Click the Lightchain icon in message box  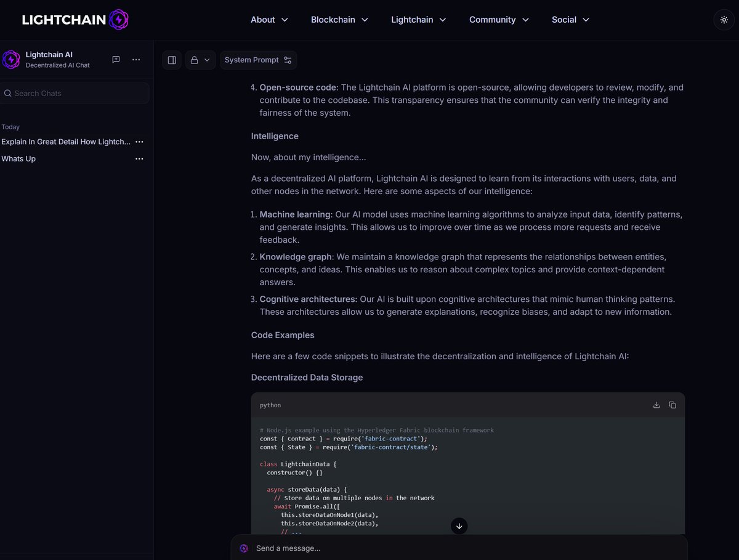click(244, 548)
